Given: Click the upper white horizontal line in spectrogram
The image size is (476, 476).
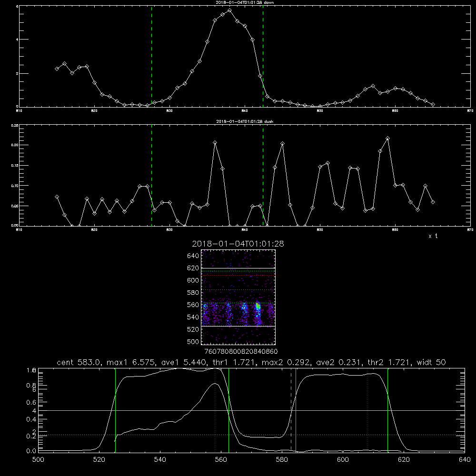Looking at the screenshot, I should 238,268.
